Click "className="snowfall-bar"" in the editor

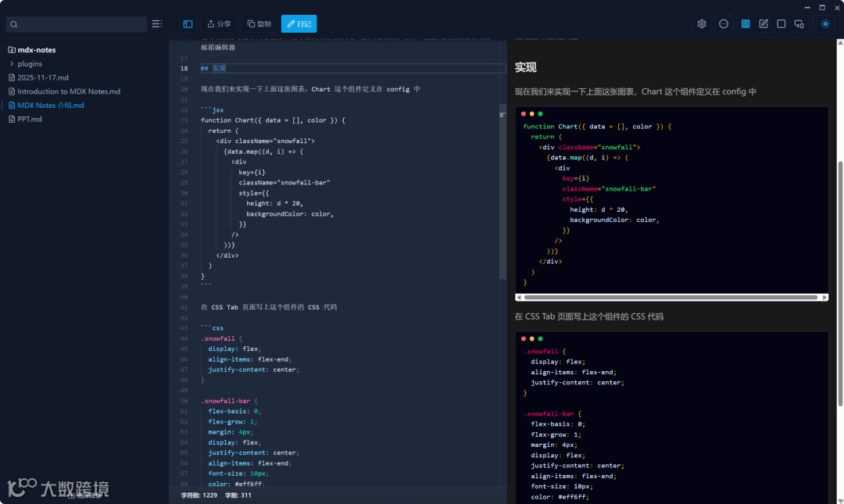[284, 183]
